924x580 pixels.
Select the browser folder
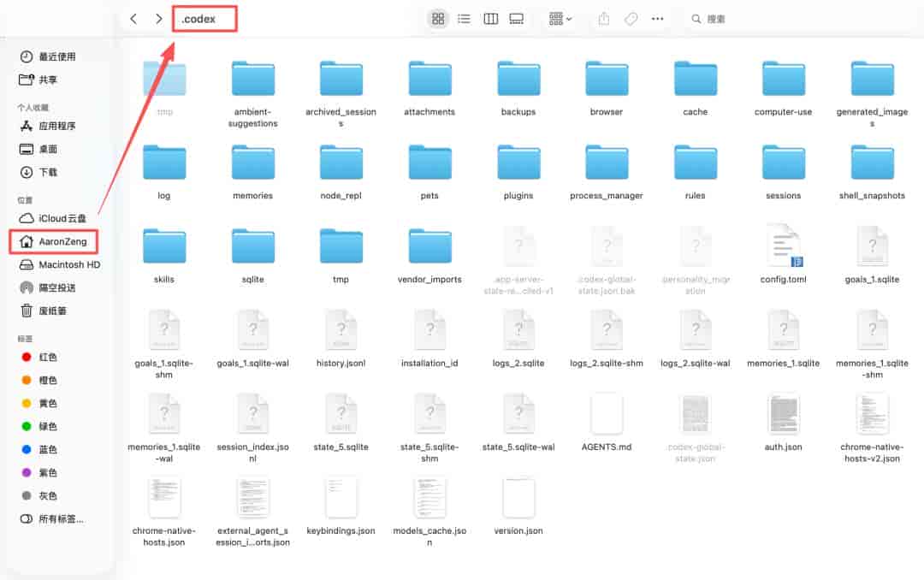click(607, 87)
